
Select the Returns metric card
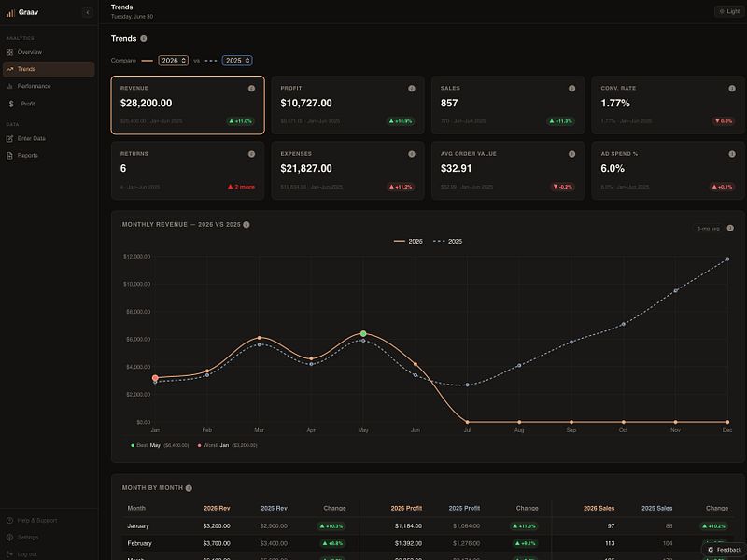[x=188, y=171]
